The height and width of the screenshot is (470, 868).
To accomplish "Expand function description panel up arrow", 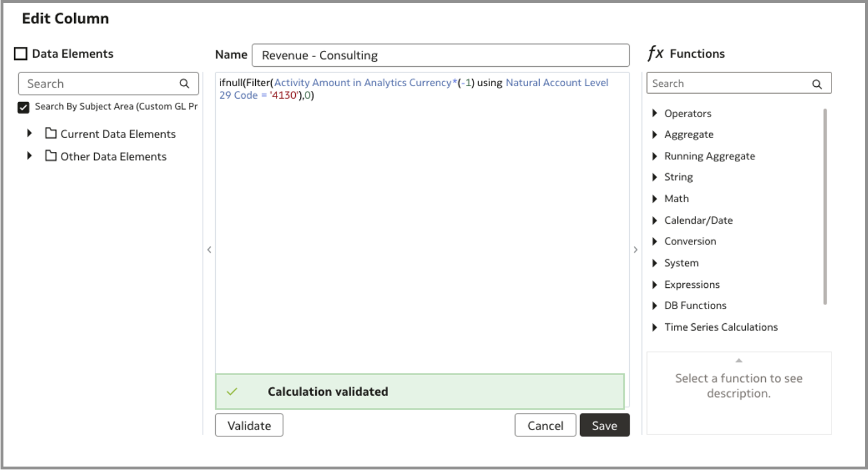I will coord(739,360).
